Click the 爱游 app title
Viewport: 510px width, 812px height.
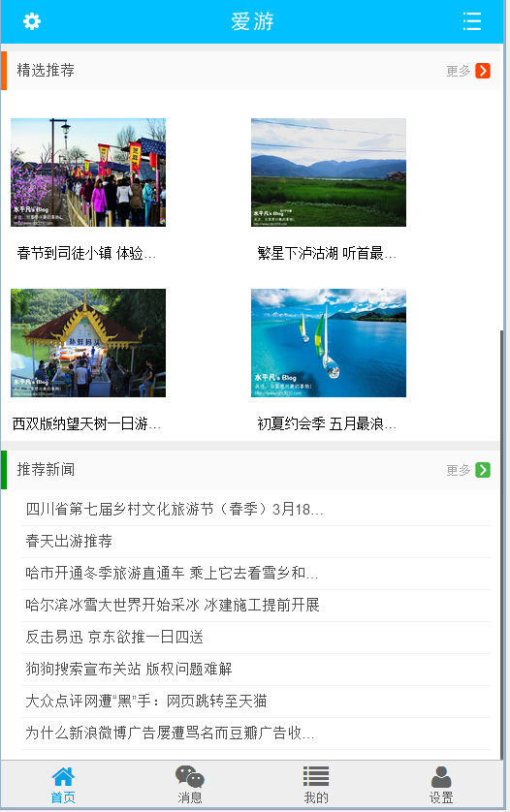pyautogui.click(x=252, y=21)
